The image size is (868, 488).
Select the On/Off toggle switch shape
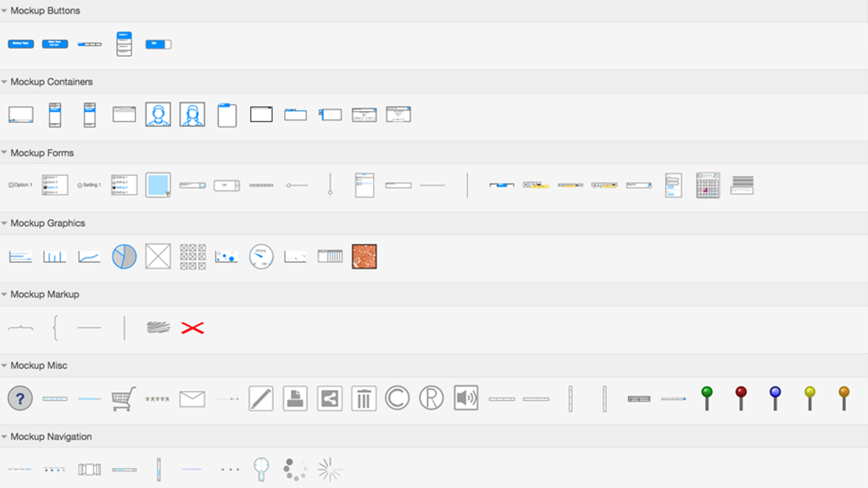point(158,44)
